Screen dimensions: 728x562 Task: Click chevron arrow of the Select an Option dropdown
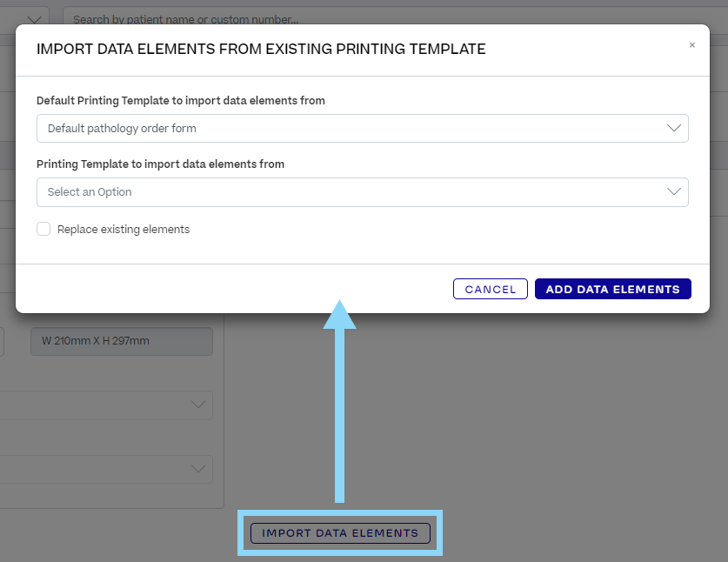pyautogui.click(x=674, y=192)
